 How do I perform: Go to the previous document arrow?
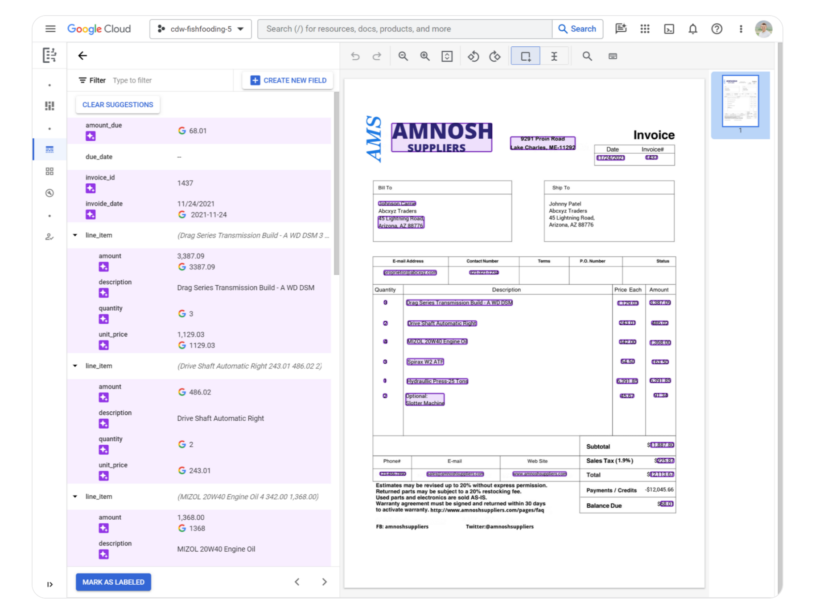(x=297, y=582)
